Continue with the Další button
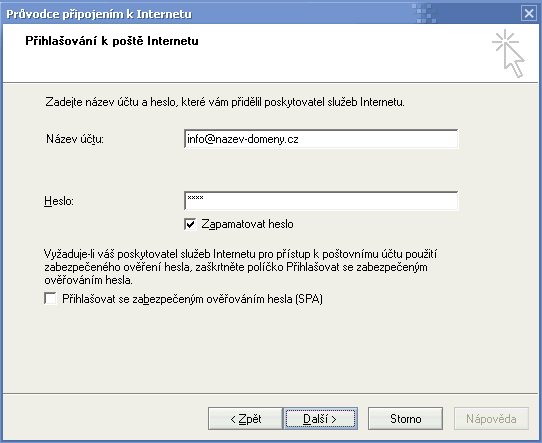Viewport: 542px width, 443px height. [320, 419]
